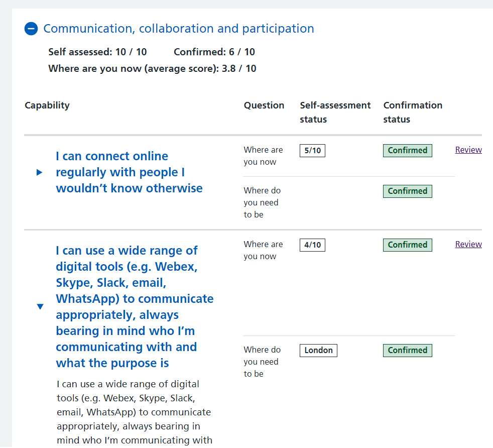Screen dimensions: 493x448
Task: Select the 5/10 self-assessment score badge
Action: (312, 151)
